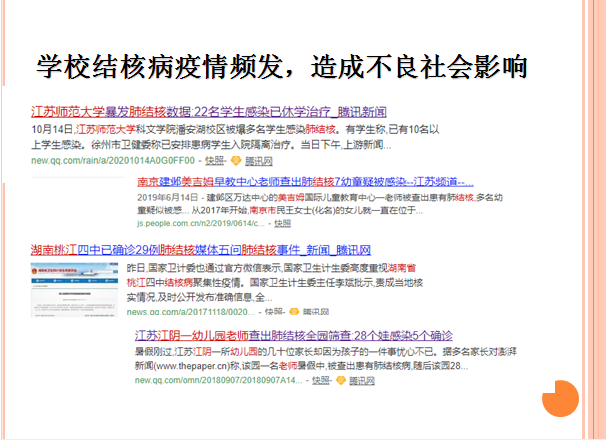Viewport: 606px width, 440px height.
Task: Click the news.qq.com/a/20171118 URL
Action: click(190, 312)
